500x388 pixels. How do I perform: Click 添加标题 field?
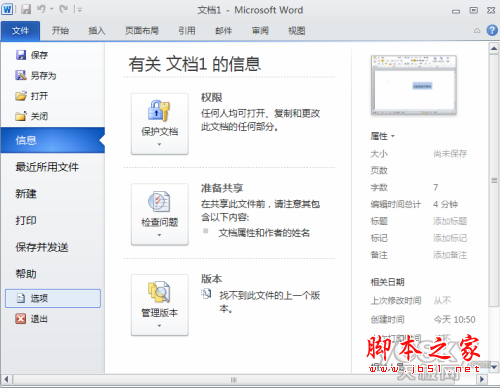tap(450, 221)
